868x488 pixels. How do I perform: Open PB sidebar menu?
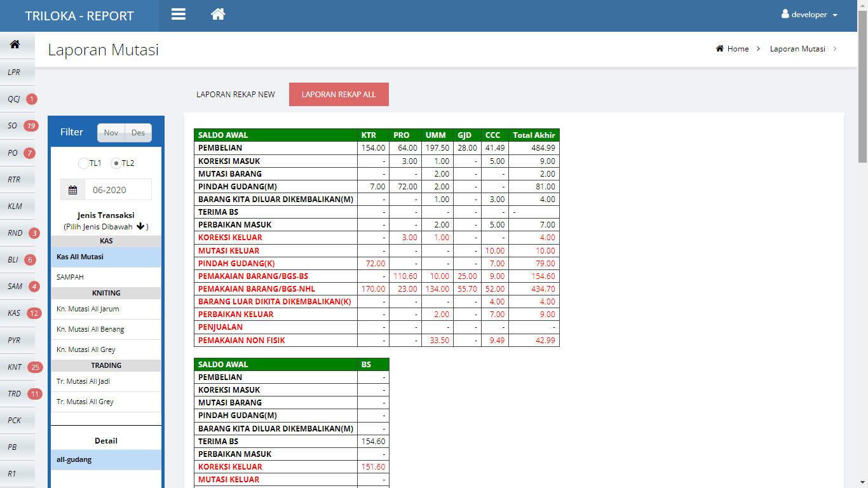tap(17, 447)
